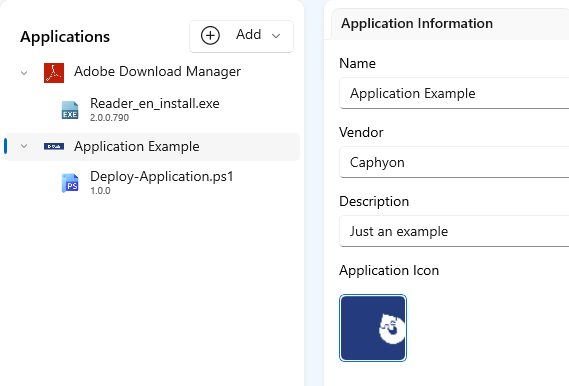Click the blue Application Example tree icon
569x386 pixels.
pos(54,147)
